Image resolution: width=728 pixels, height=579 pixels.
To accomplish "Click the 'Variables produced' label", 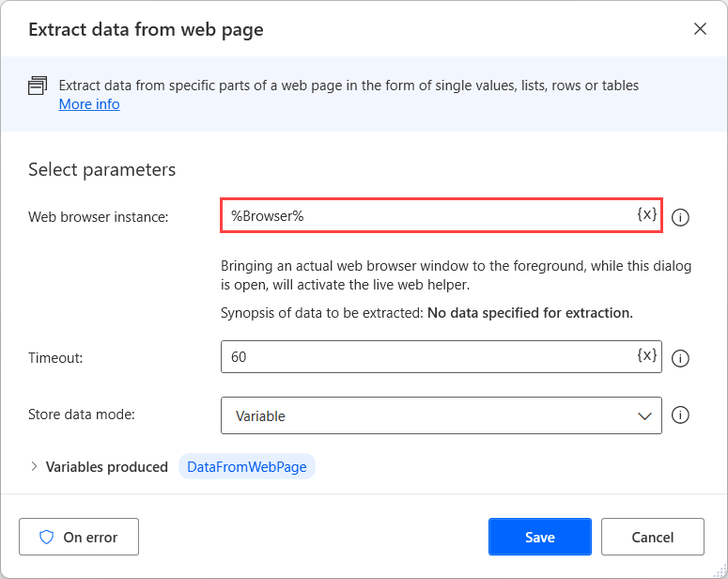I will [x=107, y=466].
